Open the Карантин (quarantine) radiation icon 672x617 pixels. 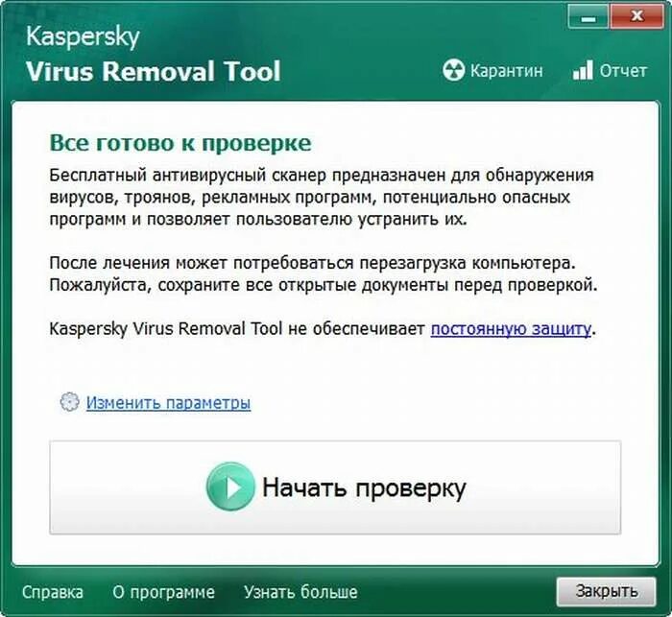[453, 70]
